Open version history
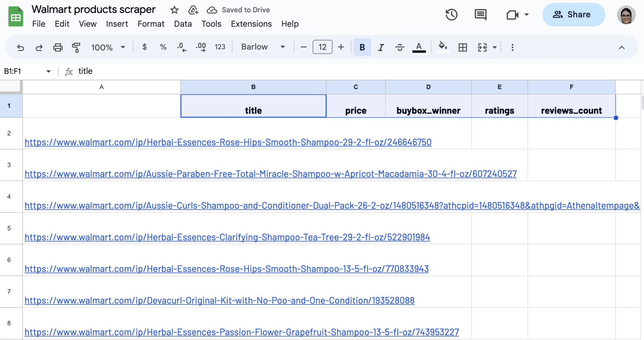644x340 pixels. click(x=452, y=14)
